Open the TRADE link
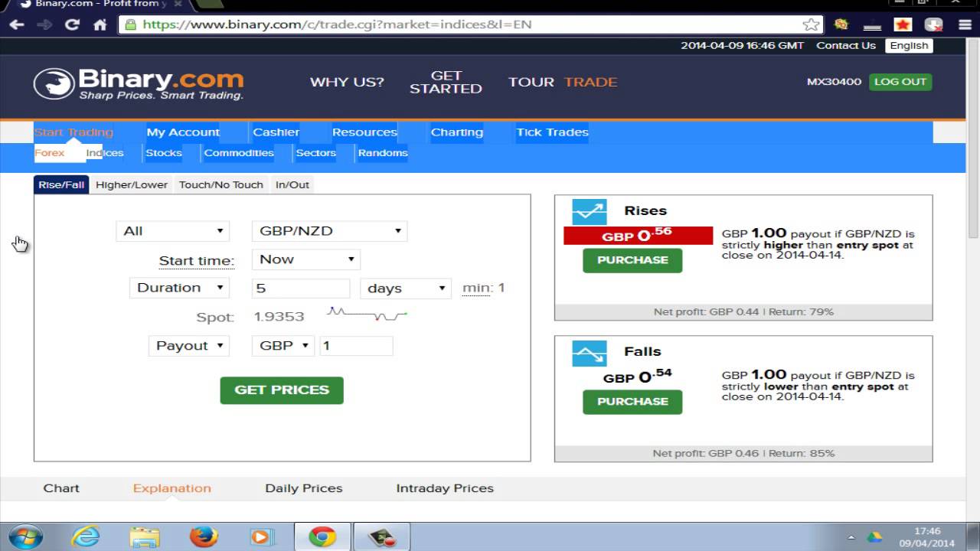 click(590, 82)
